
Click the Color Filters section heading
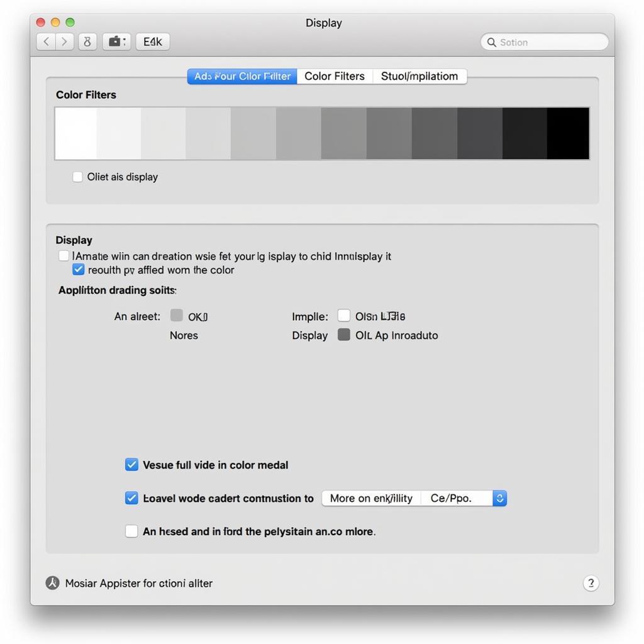click(x=86, y=95)
